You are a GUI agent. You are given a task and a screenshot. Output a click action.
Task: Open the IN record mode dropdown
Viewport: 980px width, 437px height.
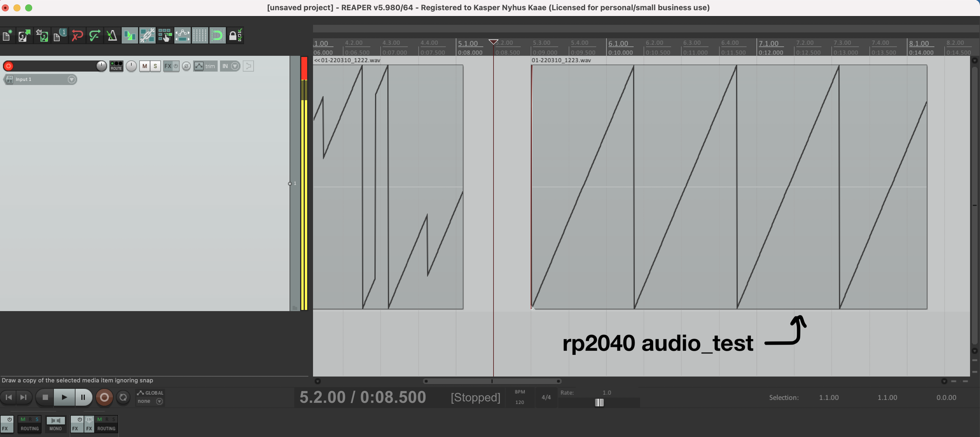(x=235, y=66)
